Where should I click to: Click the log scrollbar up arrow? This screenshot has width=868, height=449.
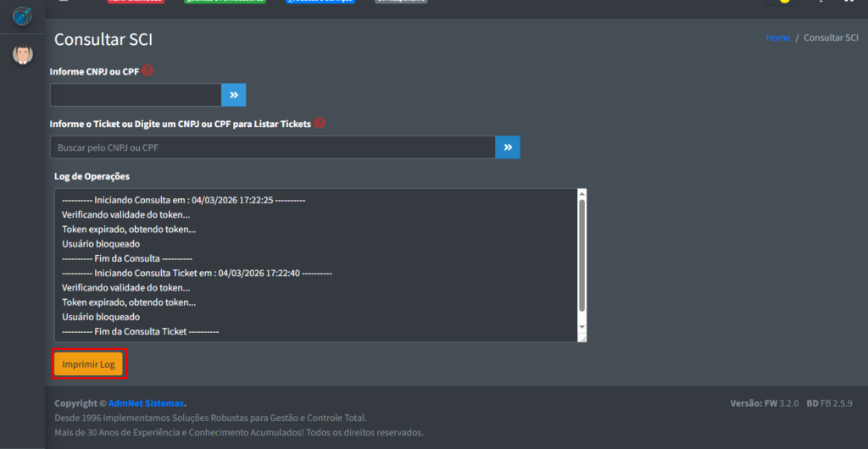coord(581,195)
